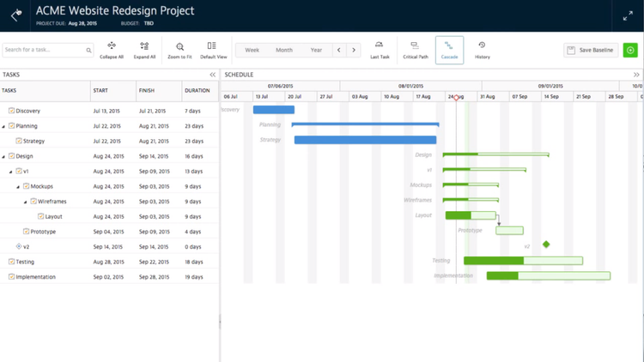Select the Year timeline view
This screenshot has width=644, height=362.
click(316, 51)
